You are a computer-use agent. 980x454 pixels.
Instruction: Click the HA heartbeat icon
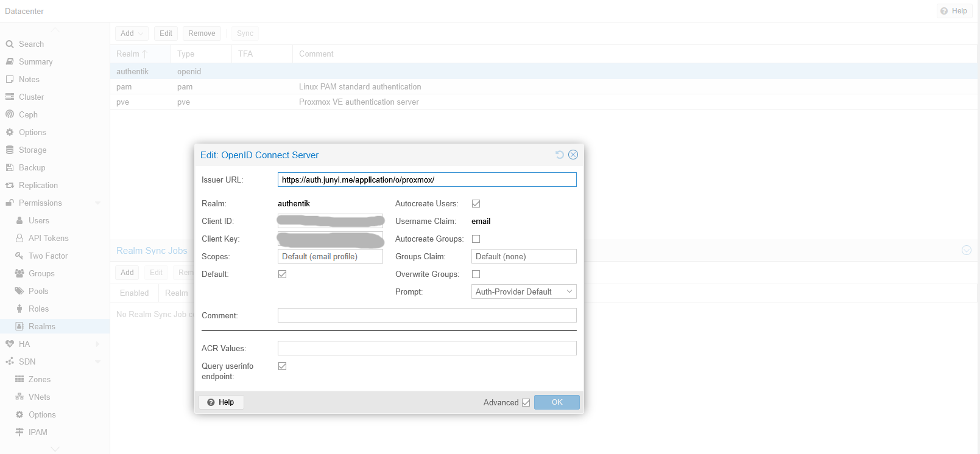coord(10,344)
